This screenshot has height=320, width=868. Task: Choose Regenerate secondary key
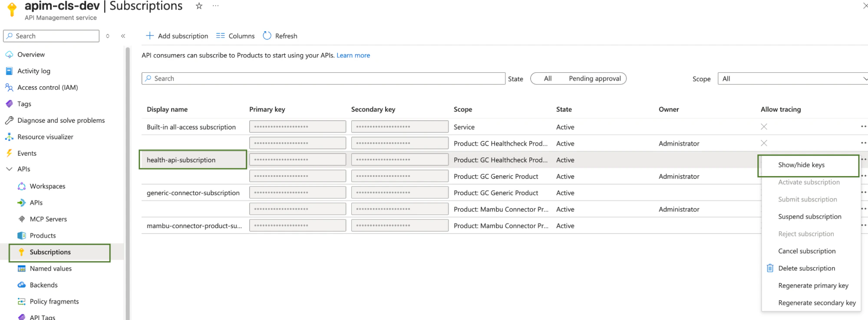click(x=817, y=303)
